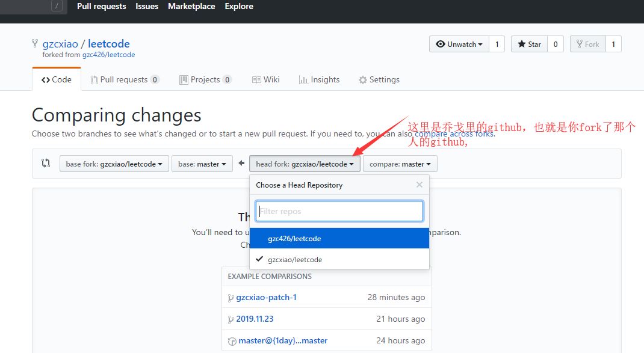
Task: Click Pull requests in the top navigation
Action: [x=102, y=6]
